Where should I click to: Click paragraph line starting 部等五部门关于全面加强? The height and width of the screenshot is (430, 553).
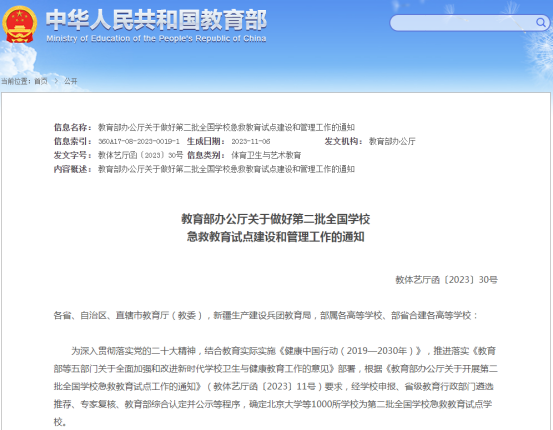coord(276,369)
